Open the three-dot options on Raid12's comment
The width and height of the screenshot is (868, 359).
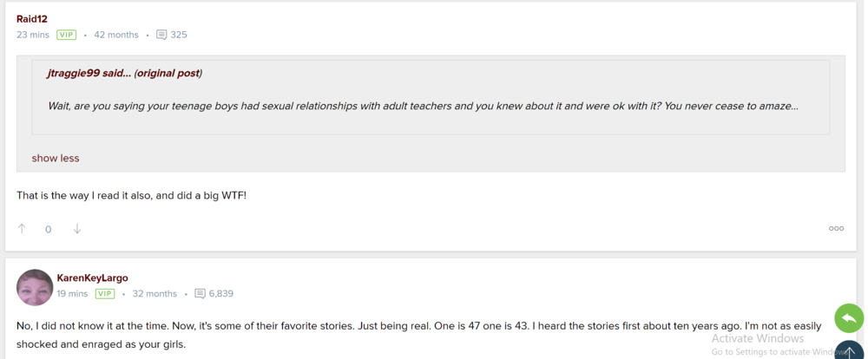836,229
